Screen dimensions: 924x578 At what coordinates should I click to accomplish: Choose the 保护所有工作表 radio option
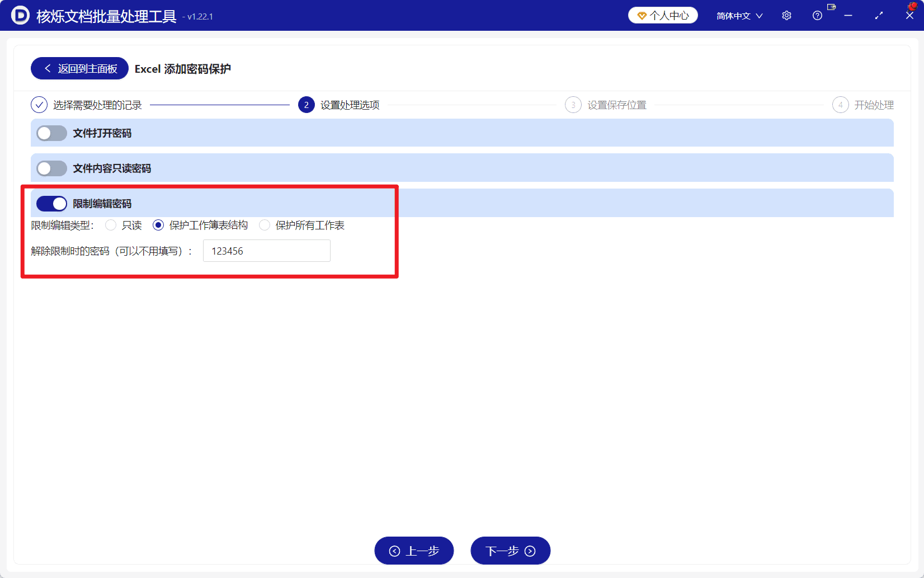(x=264, y=225)
